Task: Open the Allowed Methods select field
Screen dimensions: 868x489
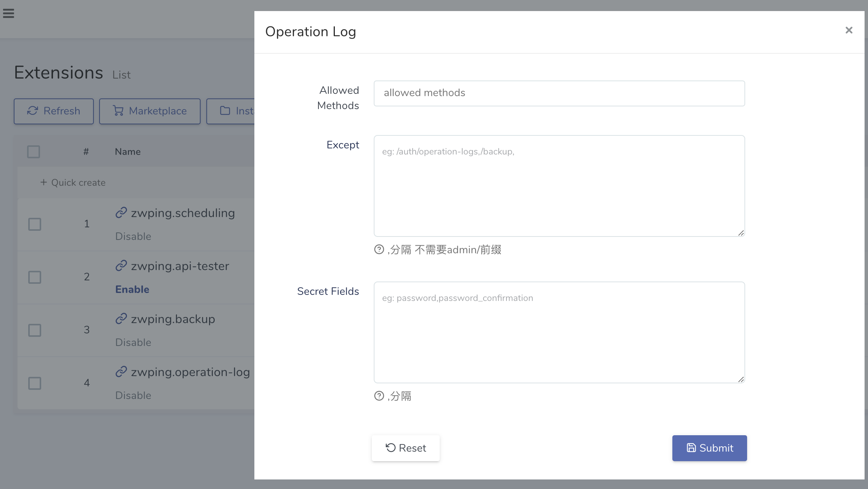Action: [559, 93]
